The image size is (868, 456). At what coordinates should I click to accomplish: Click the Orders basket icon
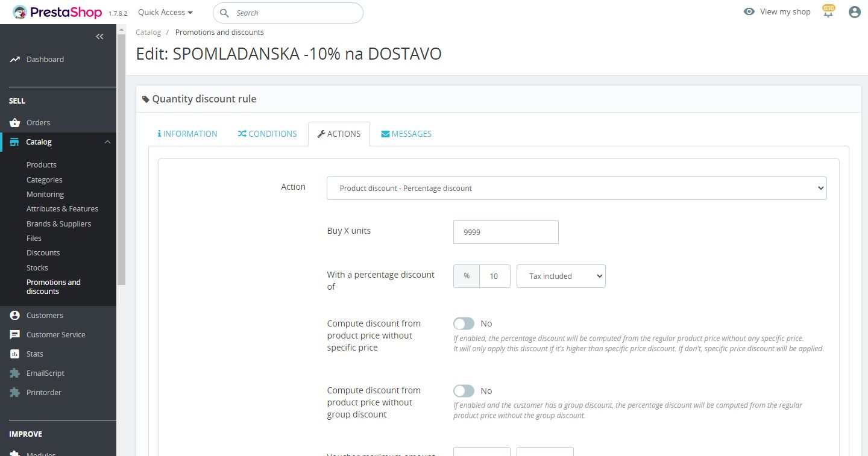15,123
